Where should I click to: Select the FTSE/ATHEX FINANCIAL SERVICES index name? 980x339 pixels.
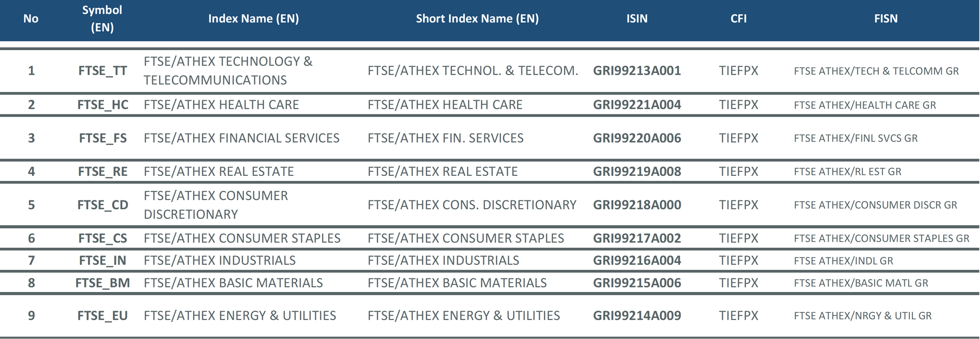tap(241, 138)
